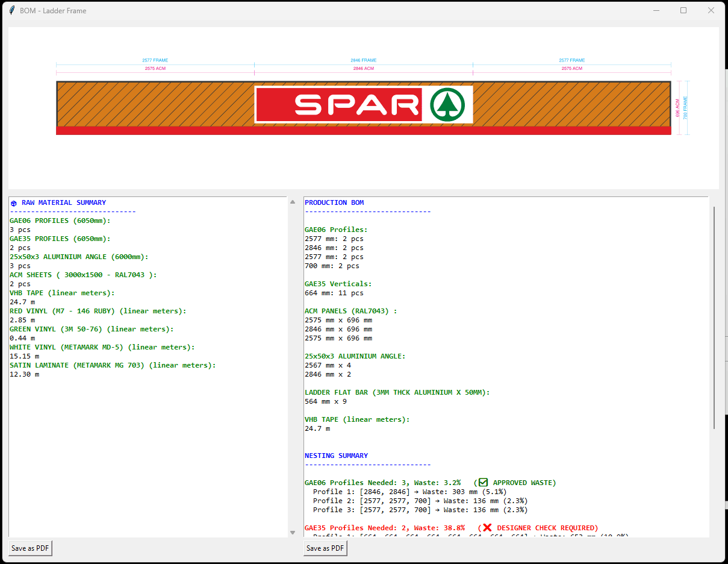Click the 2567 mm x 4 line
This screenshot has width=728, height=564.
(x=328, y=365)
